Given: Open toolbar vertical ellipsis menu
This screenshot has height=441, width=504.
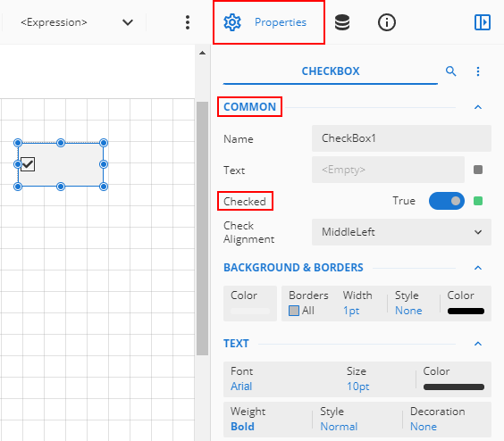Looking at the screenshot, I should (188, 22).
